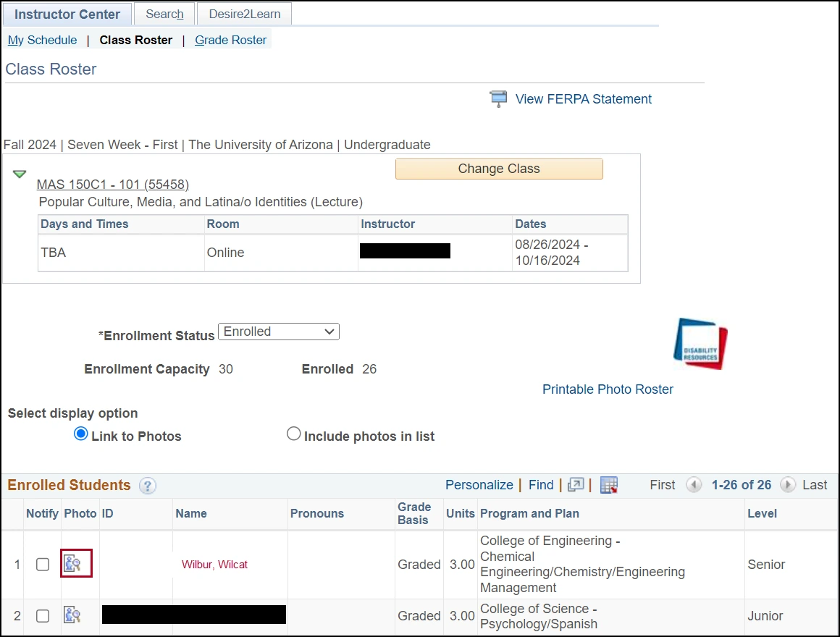Sort by Program and Plan column header
Image resolution: width=840 pixels, height=637 pixels.
click(529, 513)
